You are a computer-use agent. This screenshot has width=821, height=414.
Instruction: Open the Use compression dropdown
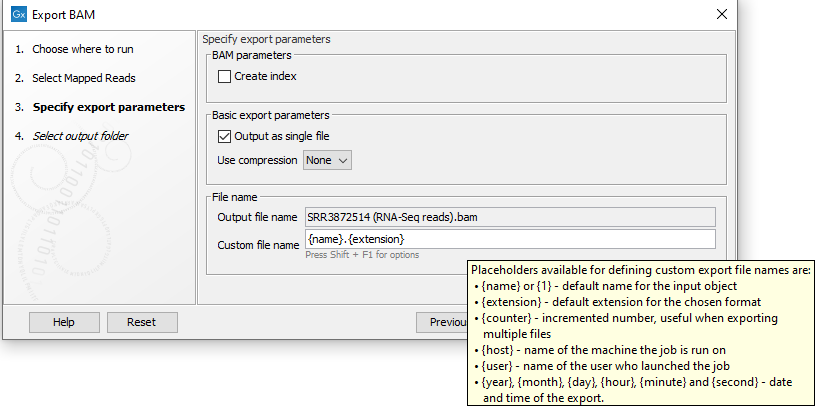tap(328, 160)
